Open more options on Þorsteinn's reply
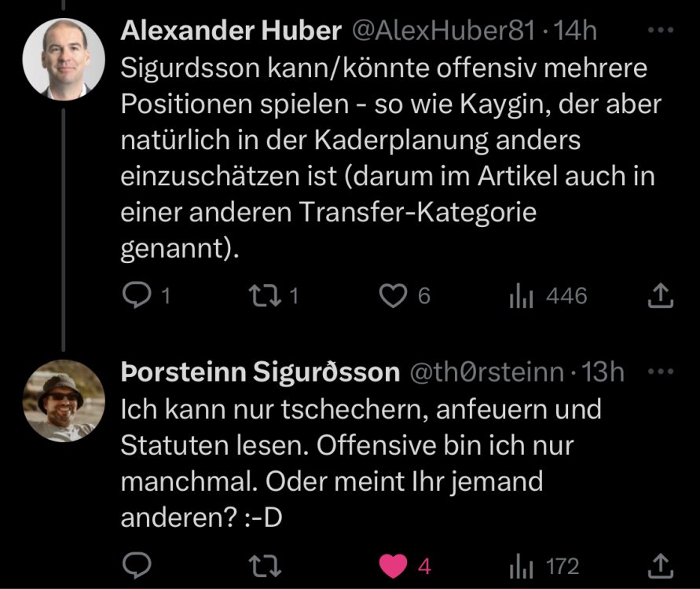This screenshot has height=589, width=700. click(x=664, y=371)
